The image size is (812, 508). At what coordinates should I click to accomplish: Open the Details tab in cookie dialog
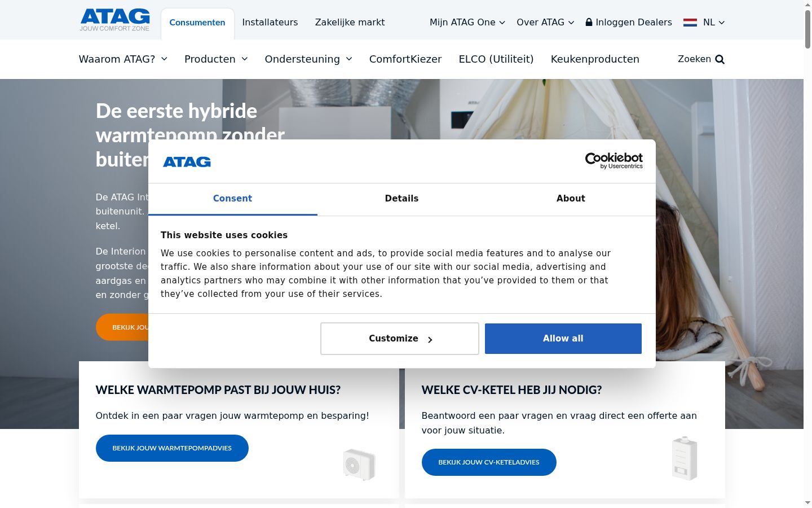[x=401, y=199]
